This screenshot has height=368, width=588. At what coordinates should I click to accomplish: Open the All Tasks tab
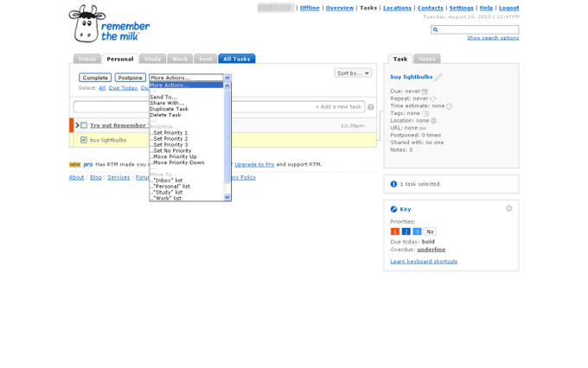point(237,59)
